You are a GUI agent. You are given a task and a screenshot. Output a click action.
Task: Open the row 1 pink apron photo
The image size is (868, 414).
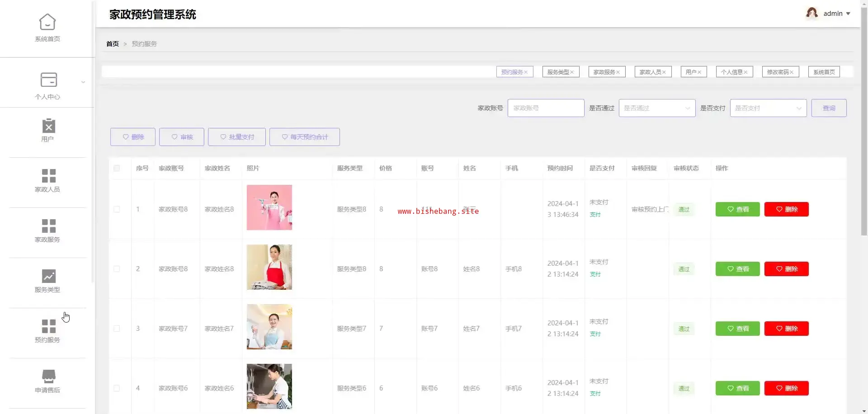tap(269, 207)
